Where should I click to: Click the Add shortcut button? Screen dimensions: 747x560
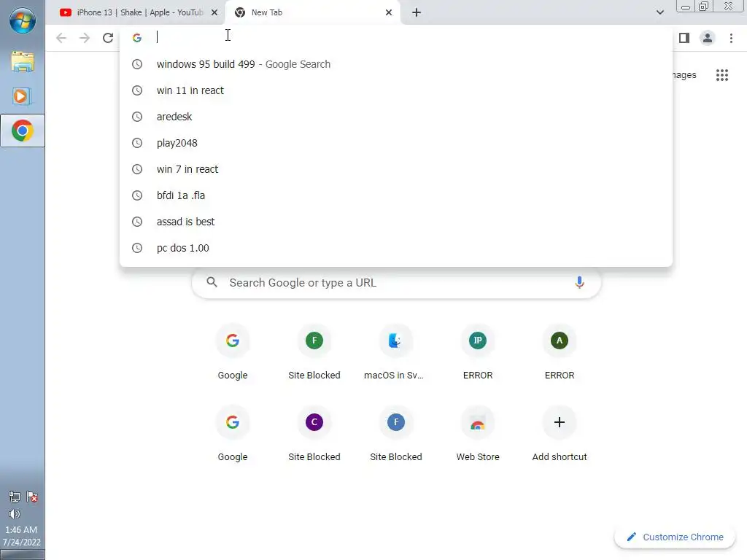click(x=560, y=435)
